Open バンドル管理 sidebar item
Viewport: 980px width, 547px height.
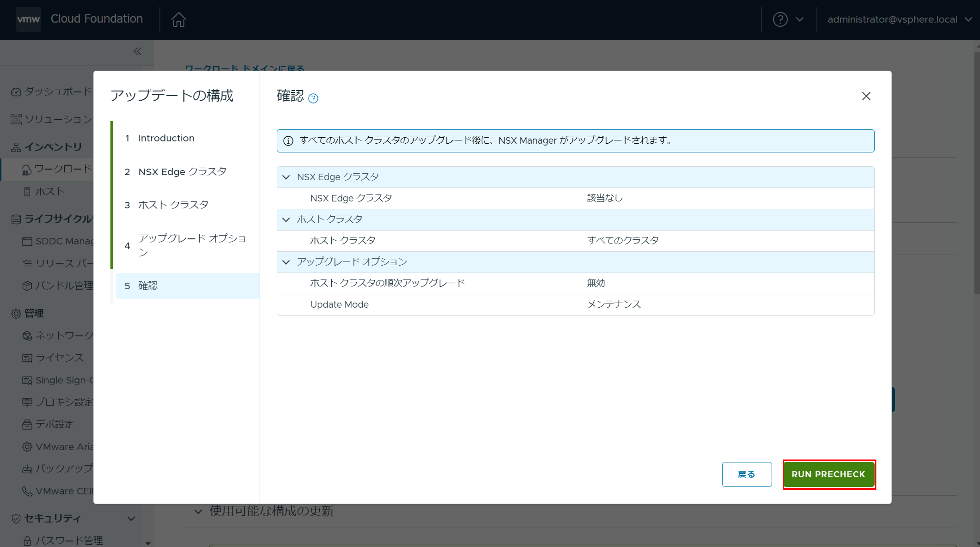click(58, 286)
